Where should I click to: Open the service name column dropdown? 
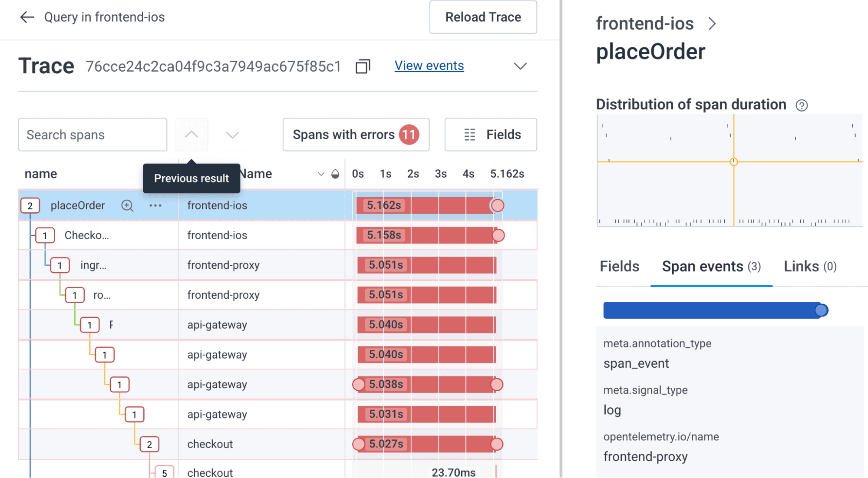pos(321,174)
